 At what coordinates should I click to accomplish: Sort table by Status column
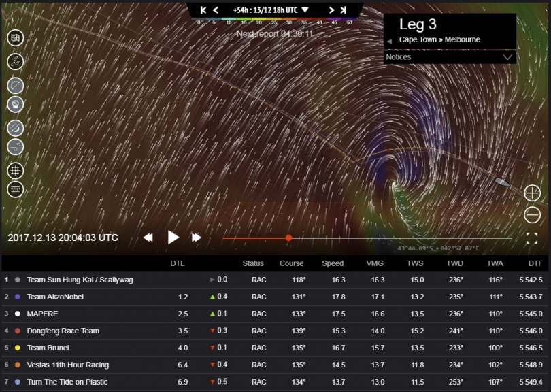pos(253,263)
